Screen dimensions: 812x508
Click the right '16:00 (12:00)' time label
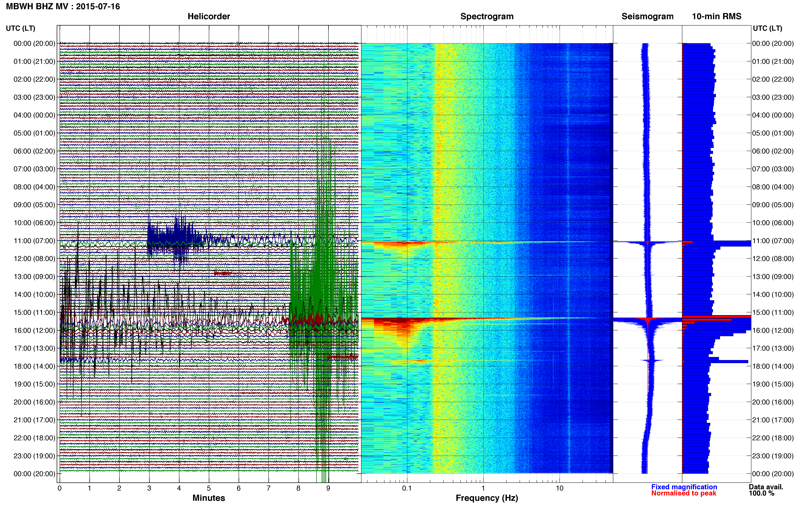[773, 330]
